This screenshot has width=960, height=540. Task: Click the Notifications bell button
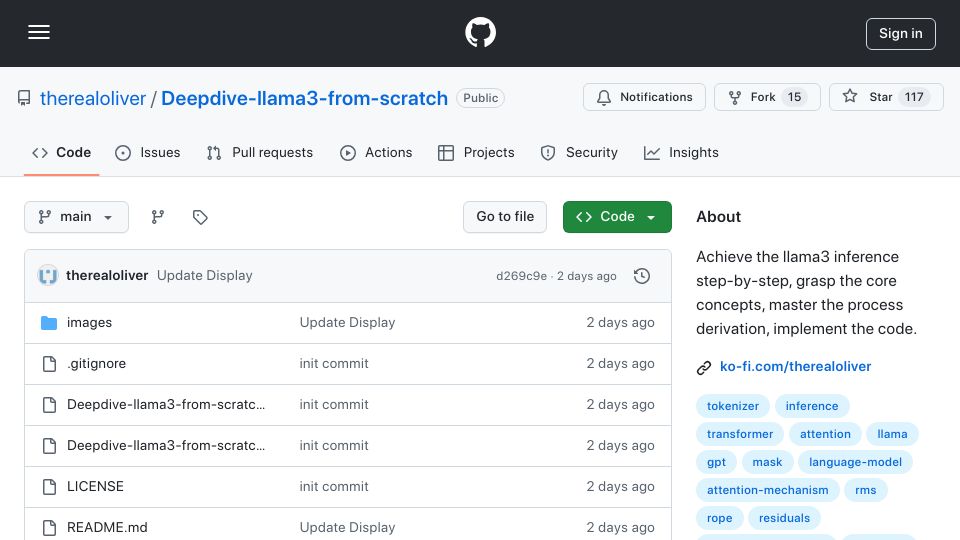click(x=644, y=97)
